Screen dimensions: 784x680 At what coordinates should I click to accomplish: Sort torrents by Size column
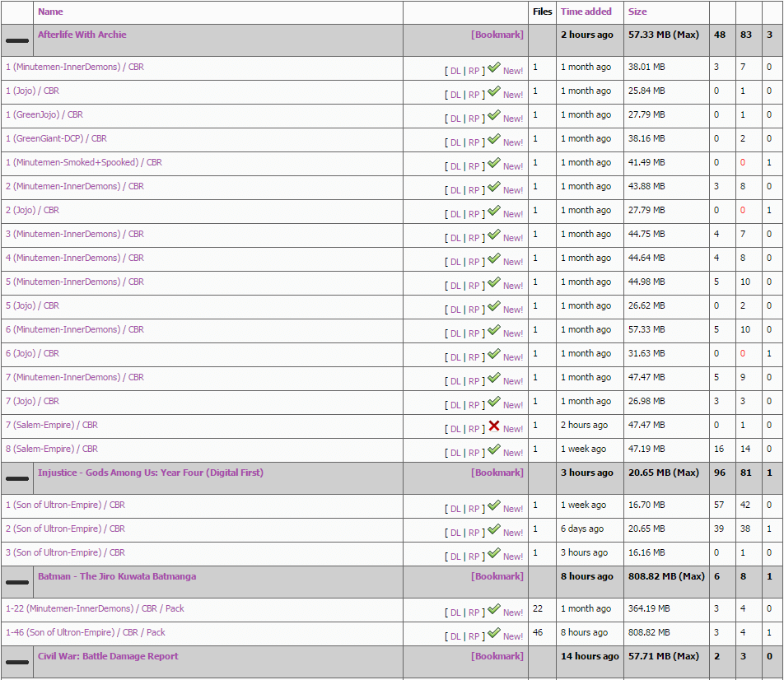click(637, 12)
